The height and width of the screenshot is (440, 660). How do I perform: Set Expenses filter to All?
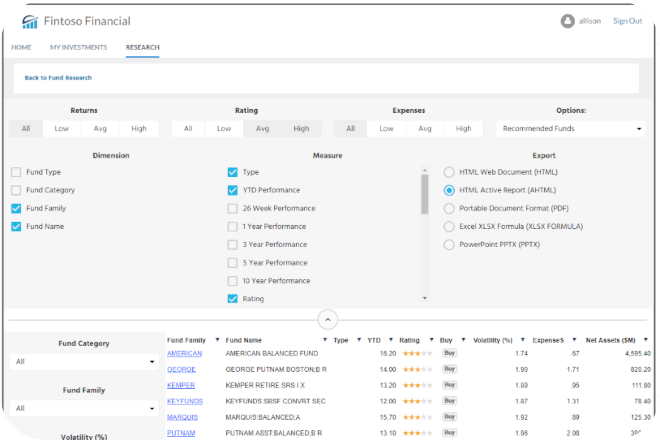click(x=351, y=129)
